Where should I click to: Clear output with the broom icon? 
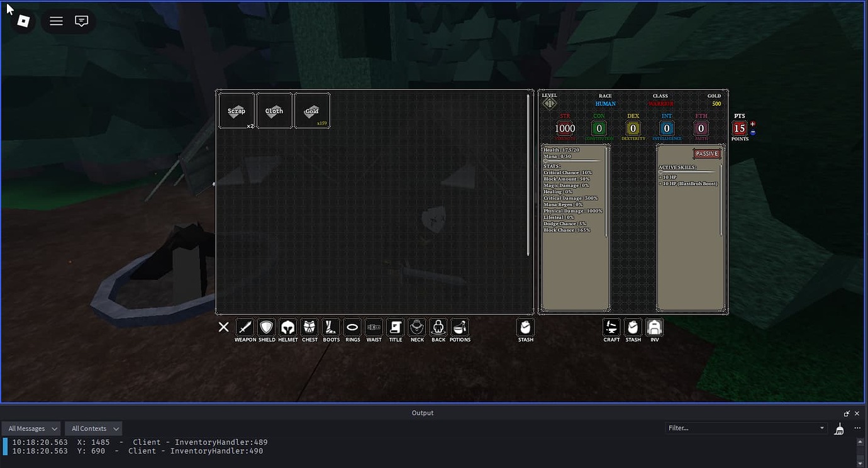[x=839, y=428]
